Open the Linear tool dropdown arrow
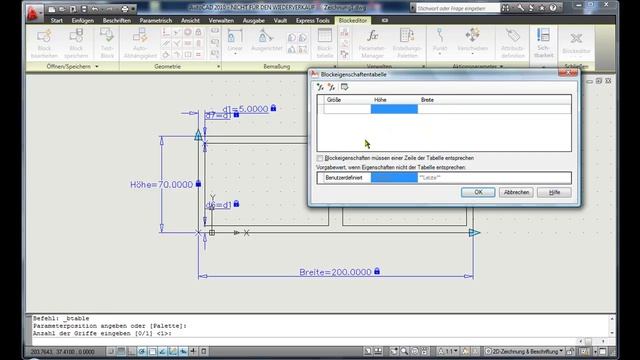 tap(235, 53)
